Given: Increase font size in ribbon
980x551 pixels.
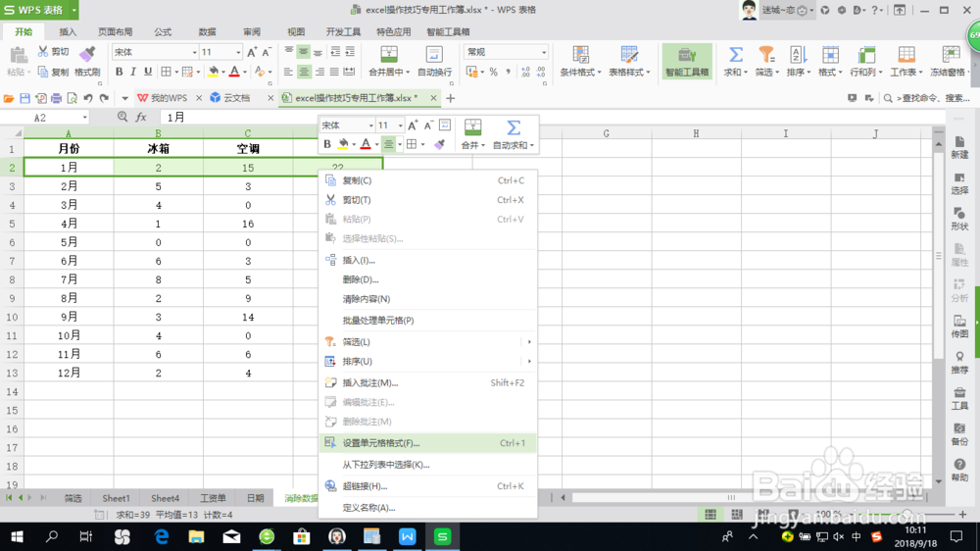Looking at the screenshot, I should click(251, 52).
